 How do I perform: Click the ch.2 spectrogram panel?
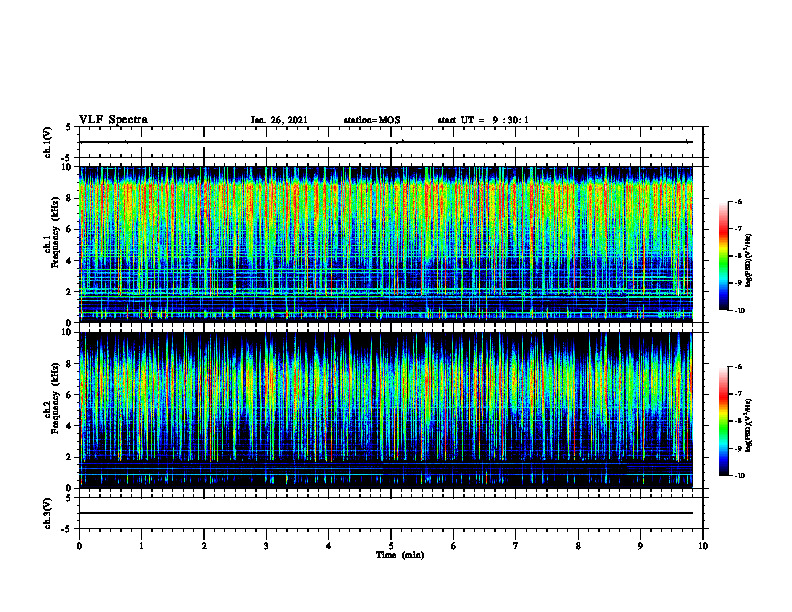coord(386,410)
